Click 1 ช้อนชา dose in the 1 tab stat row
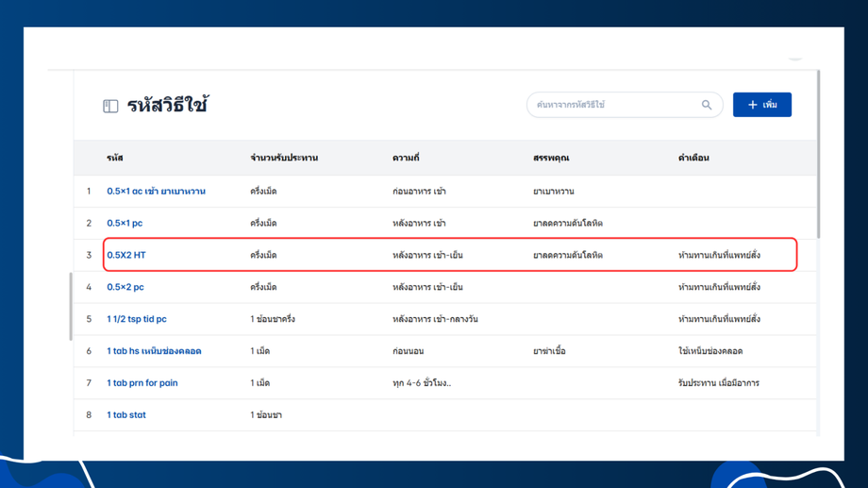This screenshot has height=488, width=868. point(266,415)
